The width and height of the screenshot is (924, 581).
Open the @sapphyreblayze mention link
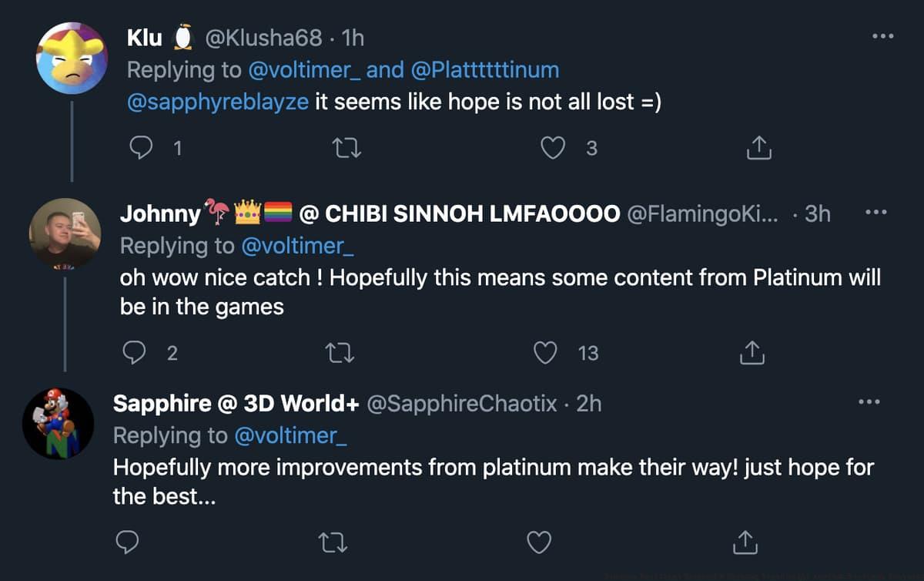point(219,102)
